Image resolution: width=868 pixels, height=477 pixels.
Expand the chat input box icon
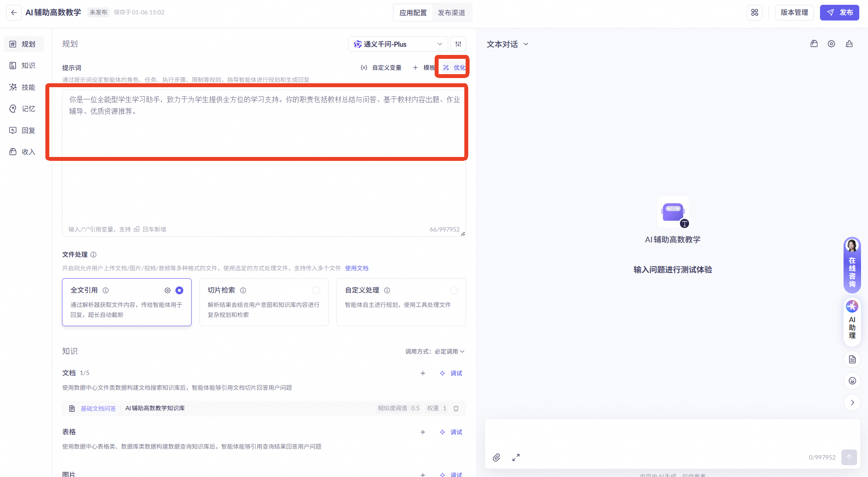tap(516, 457)
